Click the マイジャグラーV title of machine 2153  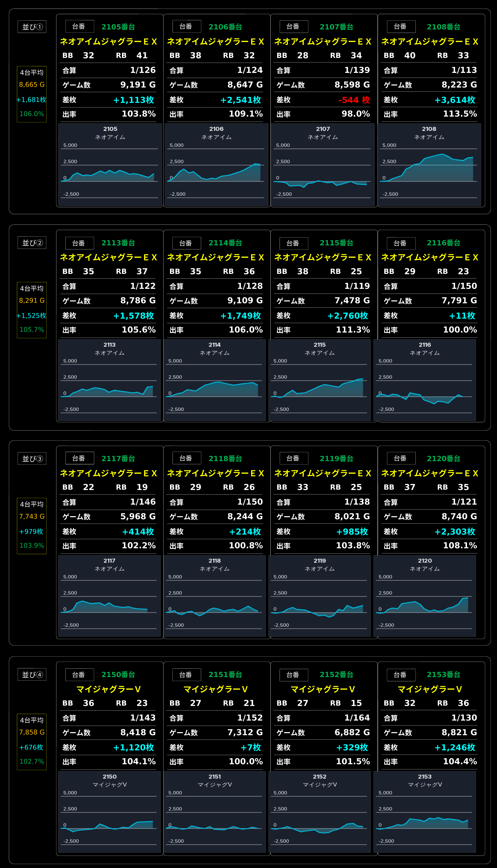430,690
